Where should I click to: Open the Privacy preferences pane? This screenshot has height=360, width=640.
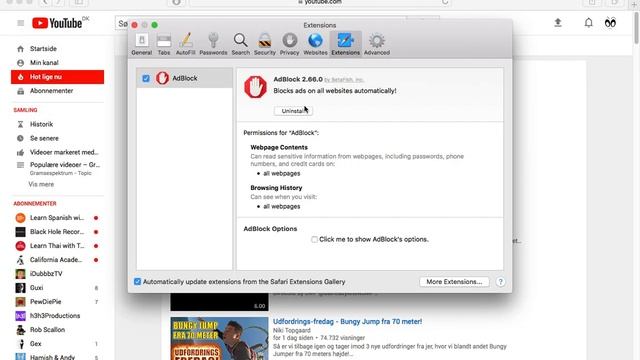coord(289,44)
